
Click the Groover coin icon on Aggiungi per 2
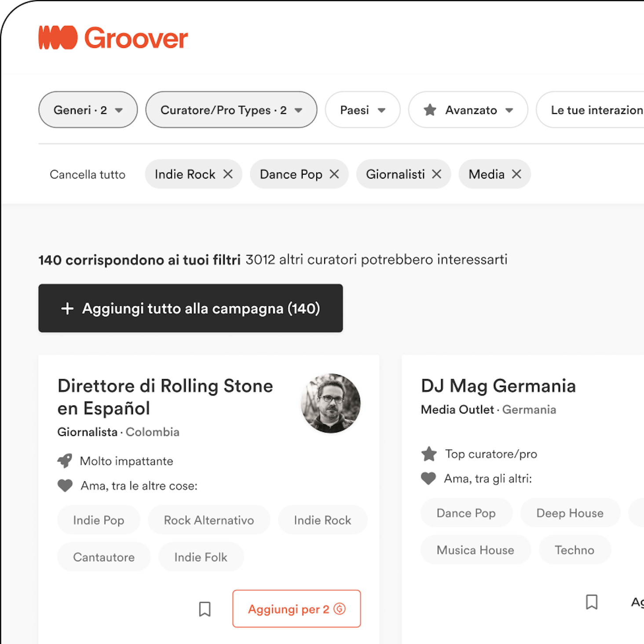click(340, 609)
